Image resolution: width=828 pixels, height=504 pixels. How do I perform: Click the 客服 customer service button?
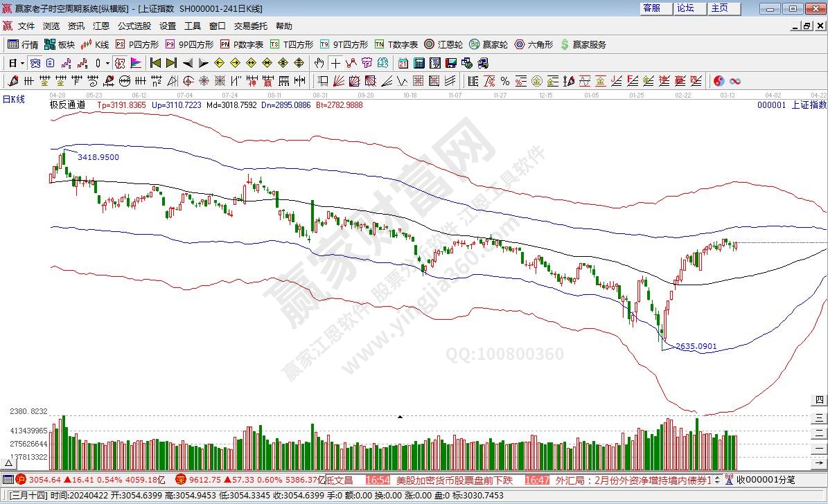click(652, 8)
